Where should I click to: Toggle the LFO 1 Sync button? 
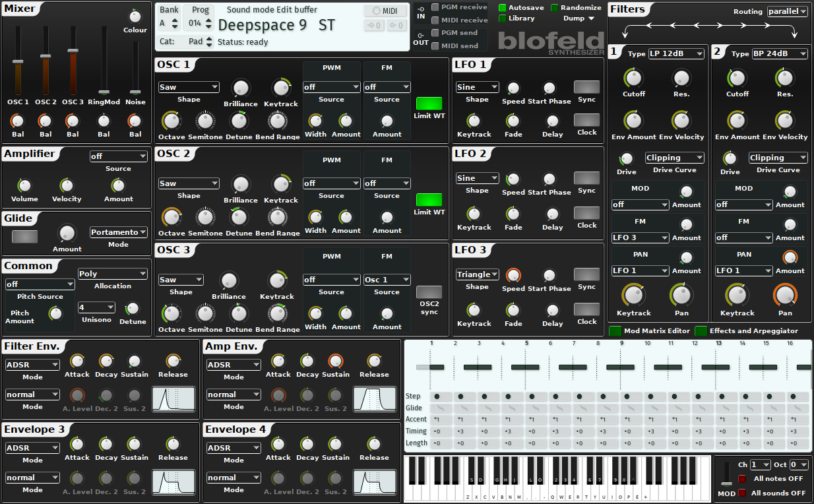pyautogui.click(x=586, y=87)
